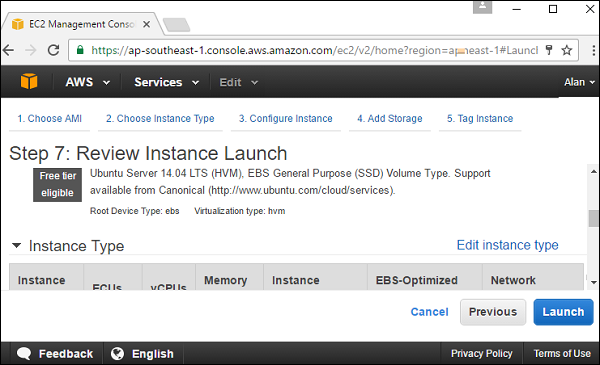This screenshot has width=600, height=365.
Task: Go to step 5. Tag Instance
Action: coord(480,119)
